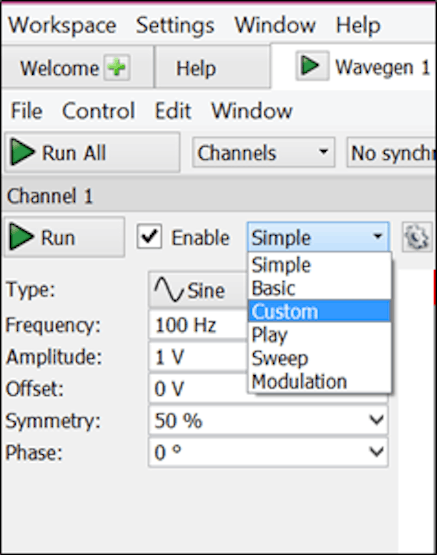Click the Run All green arrow

click(23, 153)
